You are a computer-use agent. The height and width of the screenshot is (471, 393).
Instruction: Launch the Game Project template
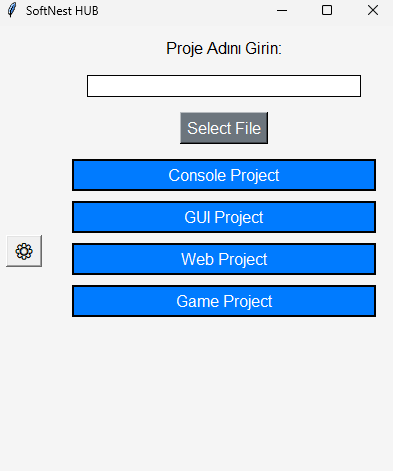click(x=224, y=301)
